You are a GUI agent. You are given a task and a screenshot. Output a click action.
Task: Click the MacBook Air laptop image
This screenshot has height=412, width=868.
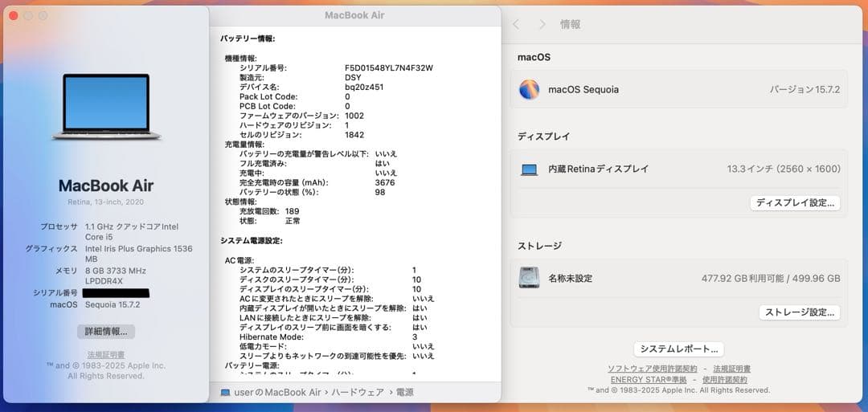tap(106, 106)
